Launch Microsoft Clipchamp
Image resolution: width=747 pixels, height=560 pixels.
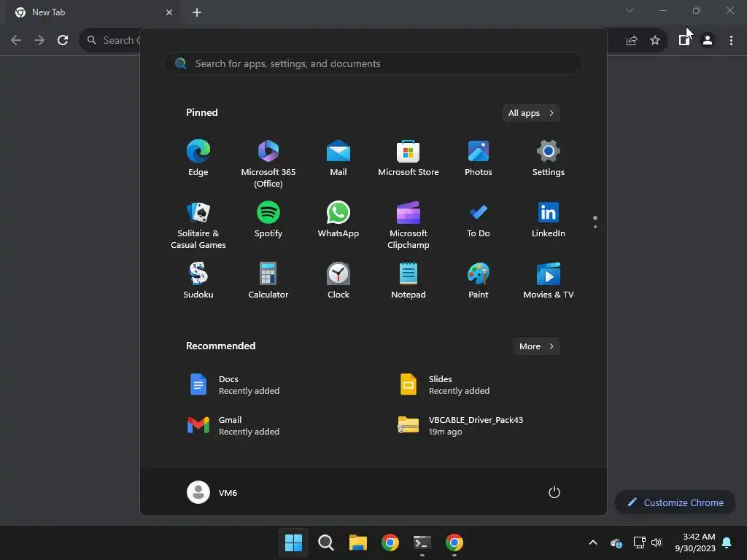pos(409,225)
